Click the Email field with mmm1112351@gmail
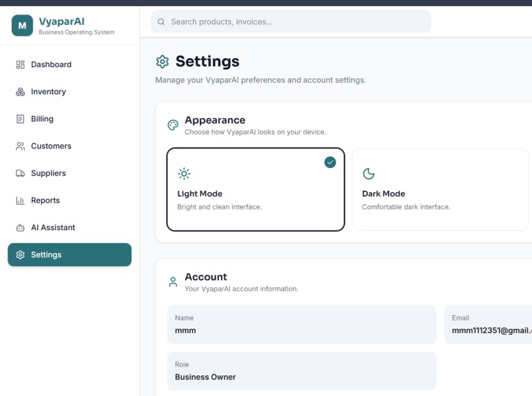 (x=488, y=324)
